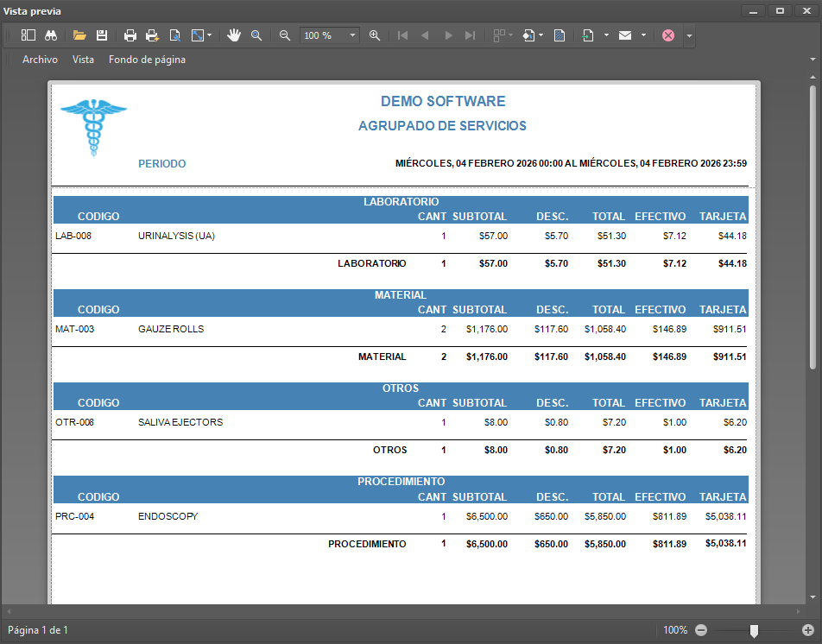822x644 pixels.
Task: Expand the send by email dropdown arrow
Action: (x=643, y=35)
